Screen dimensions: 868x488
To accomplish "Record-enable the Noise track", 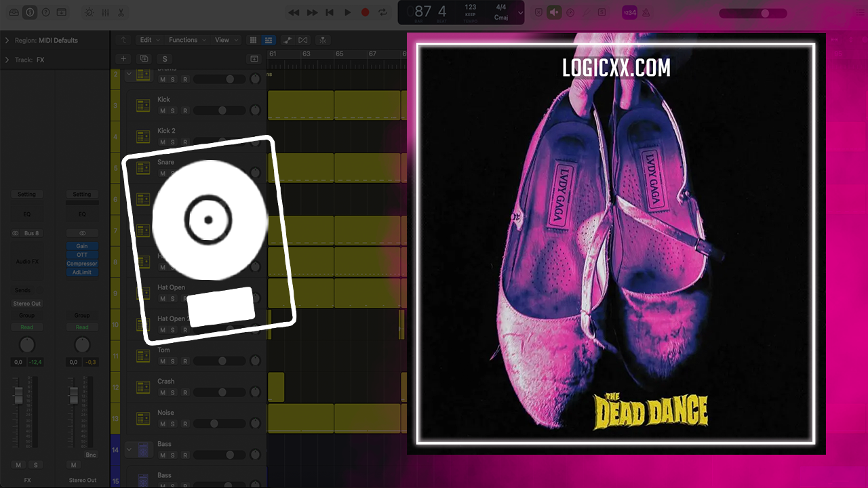I will 184,424.
